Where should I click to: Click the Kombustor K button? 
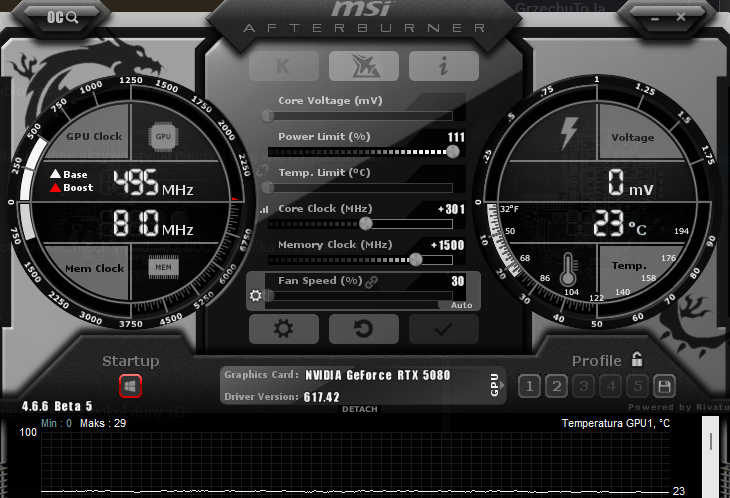284,66
